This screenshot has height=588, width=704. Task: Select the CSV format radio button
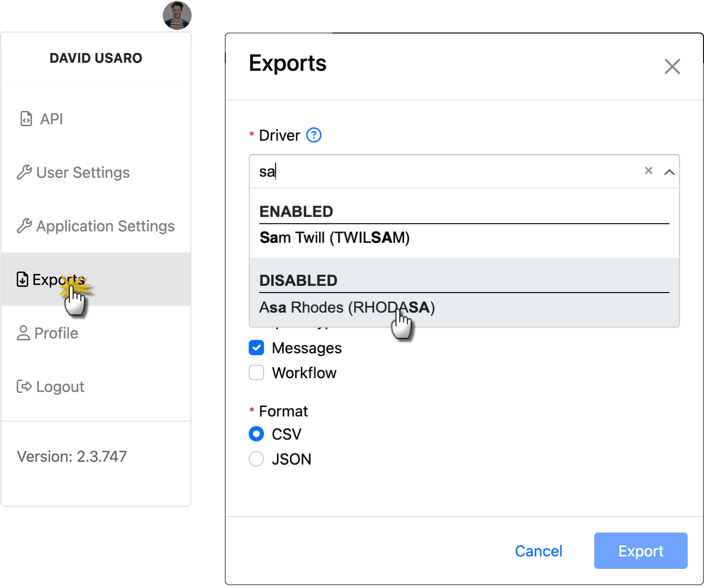tap(256, 434)
